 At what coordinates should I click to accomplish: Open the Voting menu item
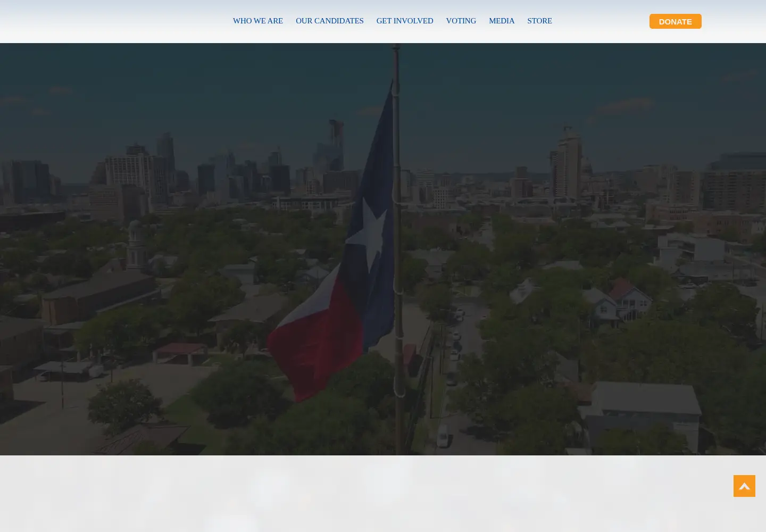click(x=461, y=21)
